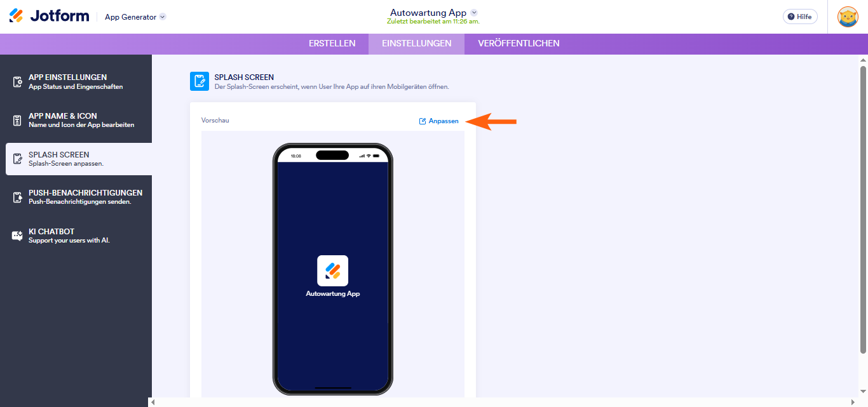The width and height of the screenshot is (868, 407).
Task: Click the Anpassen edit pencil icon
Action: (423, 121)
